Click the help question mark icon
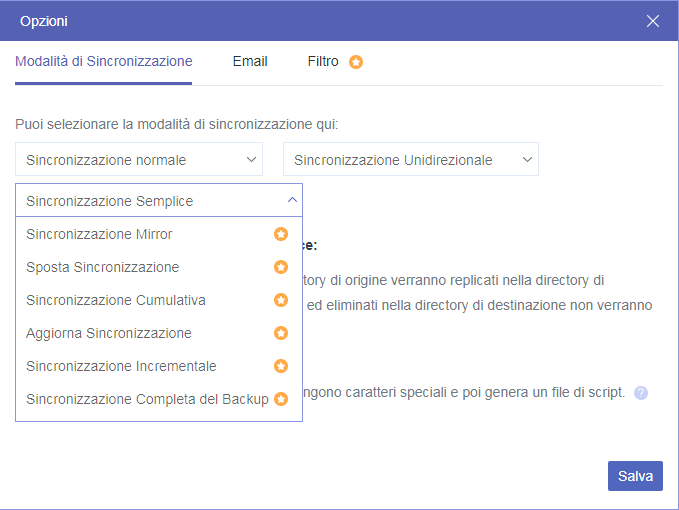This screenshot has height=510, width=679. [x=641, y=393]
